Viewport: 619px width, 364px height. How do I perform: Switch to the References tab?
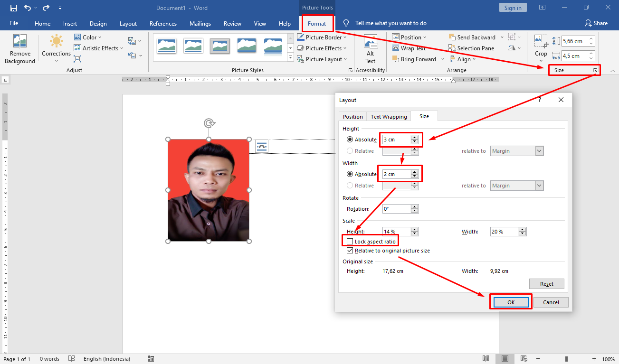163,23
